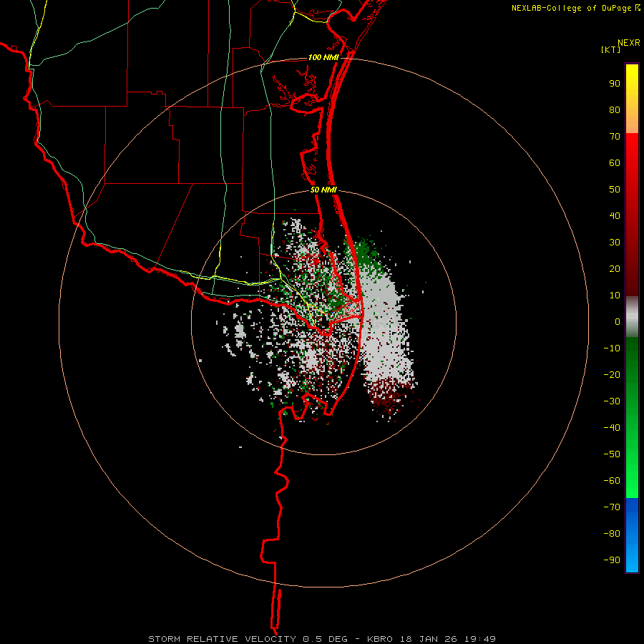Click the [KT] units label

(610, 49)
